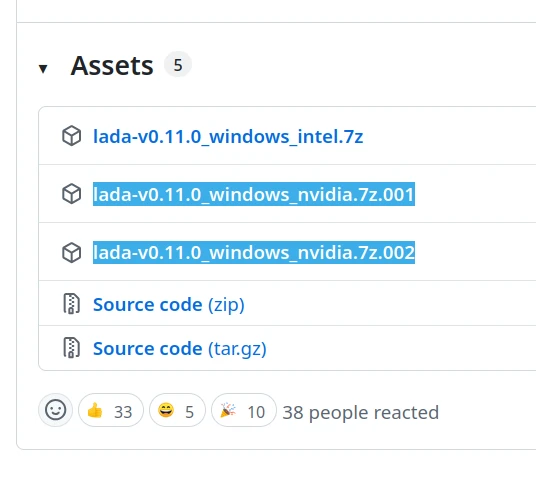Click the Assets count badge showing 5
The height and width of the screenshot is (477, 536).
pyautogui.click(x=178, y=65)
